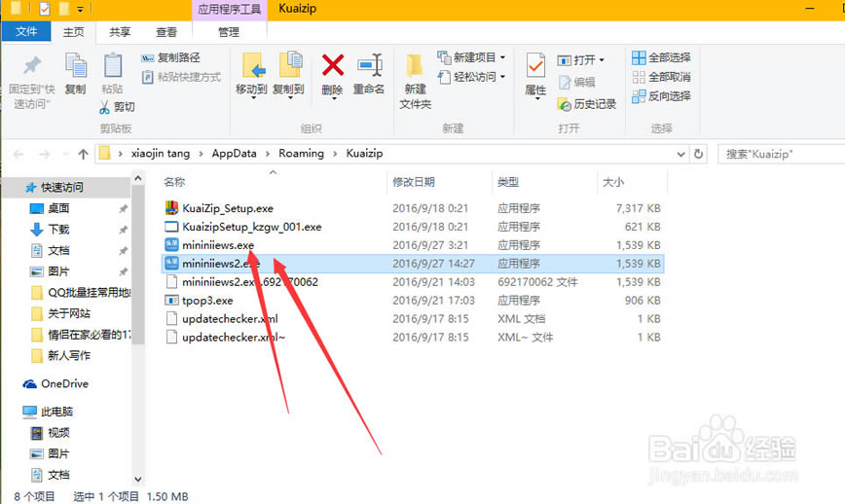The height and width of the screenshot is (504, 845).
Task: Switch to the View (查看) ribbon tab
Action: point(165,32)
